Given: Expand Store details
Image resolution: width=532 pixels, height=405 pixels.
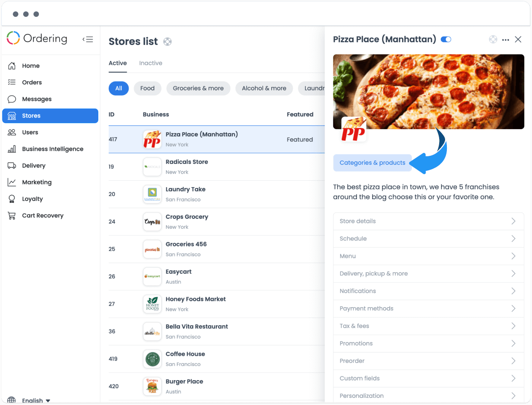Looking at the screenshot, I should (428, 222).
